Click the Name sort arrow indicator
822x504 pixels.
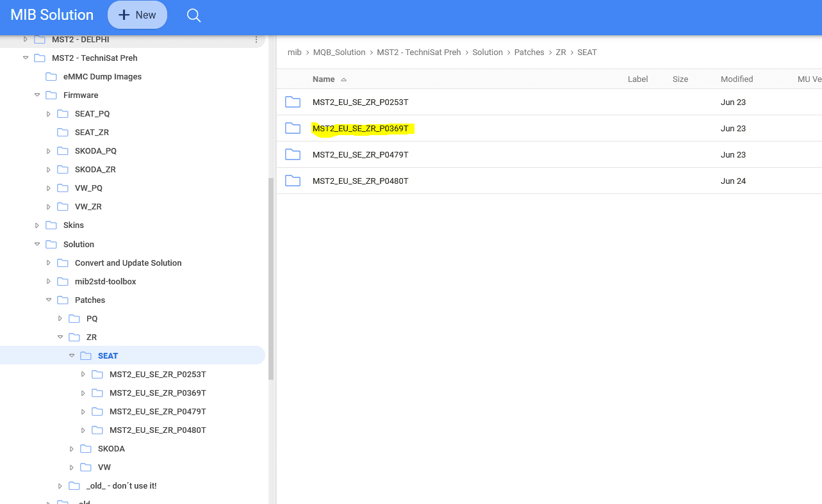343,79
